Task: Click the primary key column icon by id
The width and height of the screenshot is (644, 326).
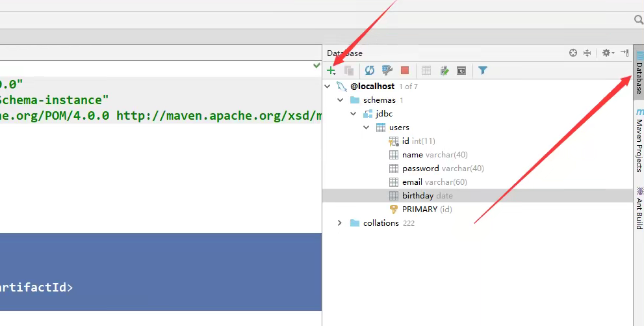Action: point(393,141)
